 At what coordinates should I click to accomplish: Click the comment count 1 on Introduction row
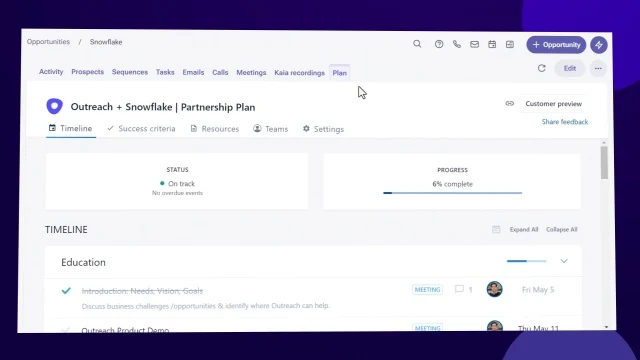470,290
